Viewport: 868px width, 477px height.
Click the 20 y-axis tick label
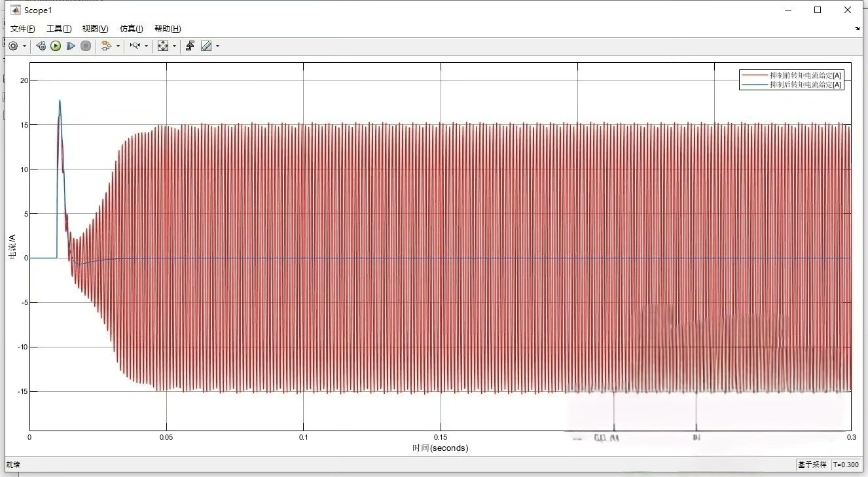tap(24, 80)
